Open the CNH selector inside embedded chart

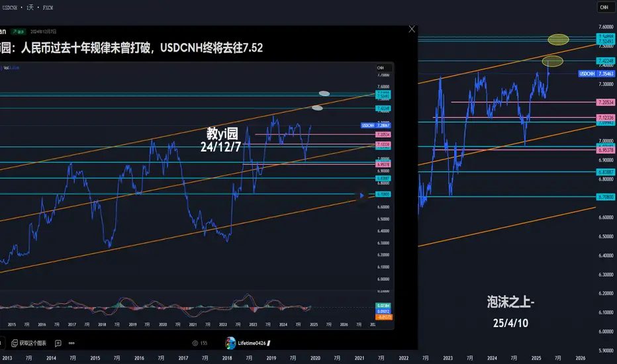381,68
